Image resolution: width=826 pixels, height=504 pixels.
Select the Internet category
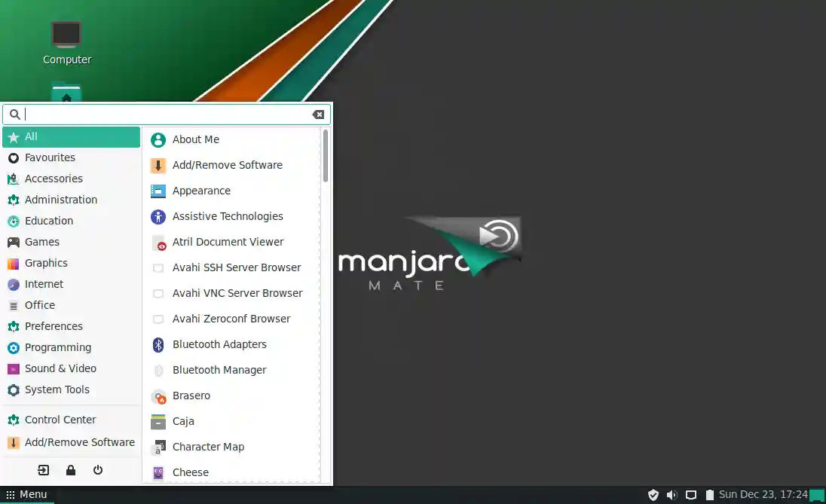[71, 284]
